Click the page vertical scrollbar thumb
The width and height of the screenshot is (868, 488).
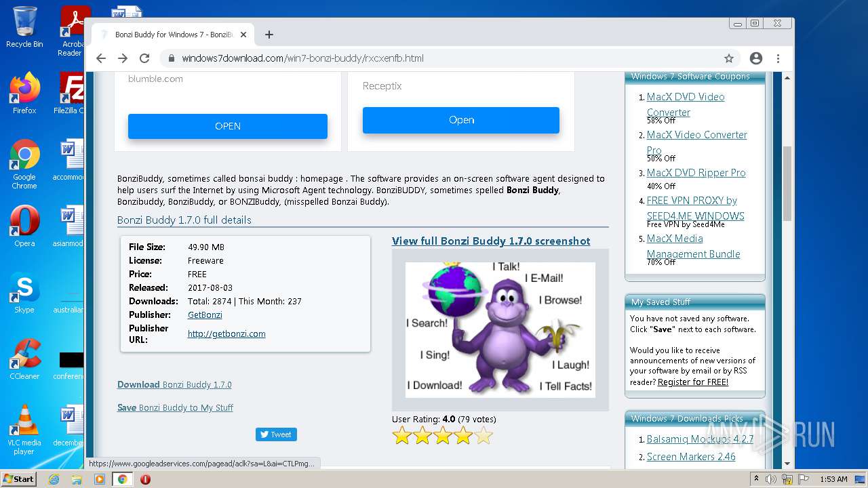787,183
